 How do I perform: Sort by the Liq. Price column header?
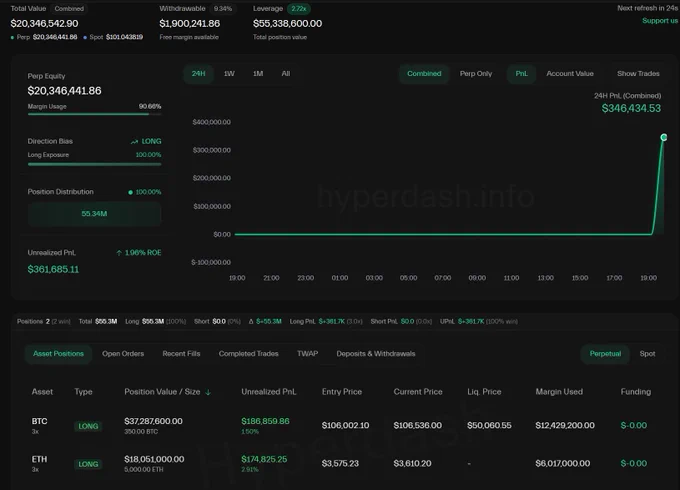(484, 392)
